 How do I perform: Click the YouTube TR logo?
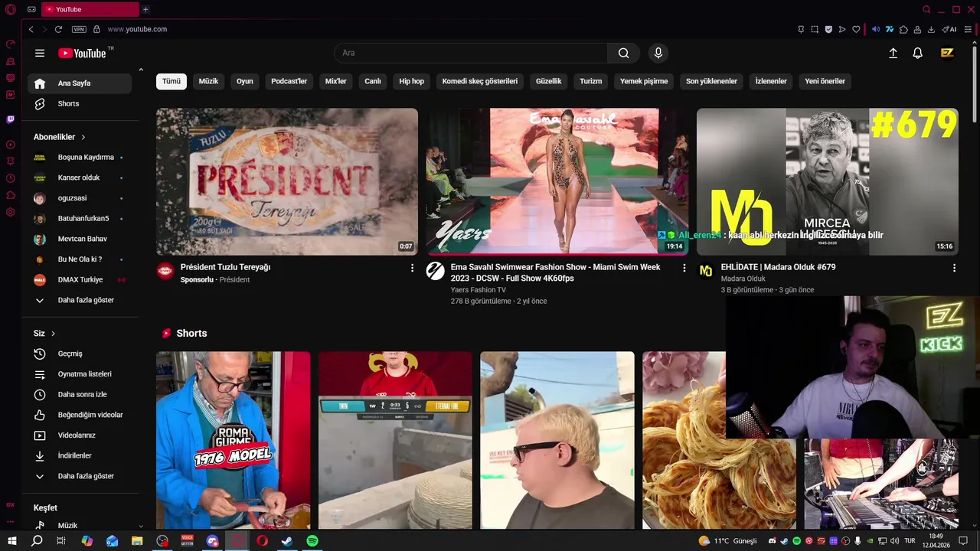click(x=86, y=53)
